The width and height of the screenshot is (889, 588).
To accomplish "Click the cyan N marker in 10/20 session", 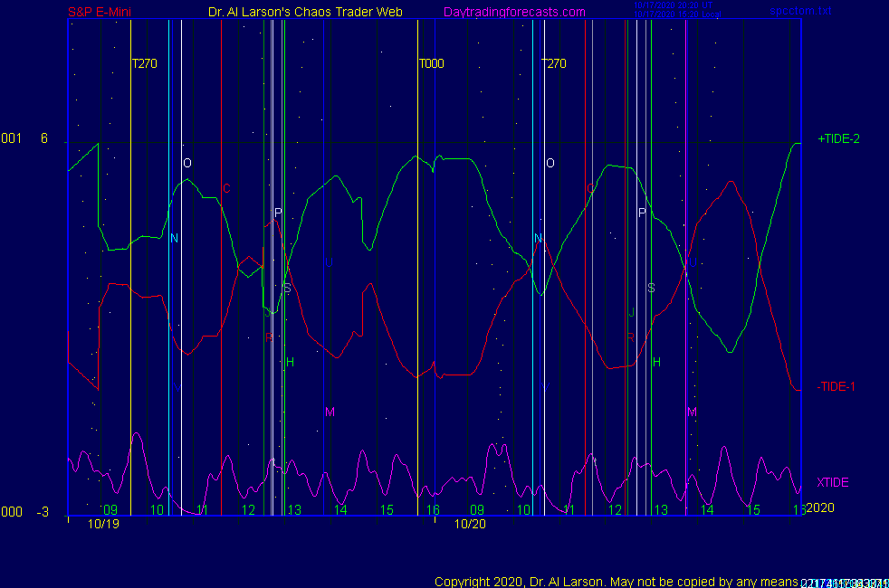I will (x=538, y=239).
